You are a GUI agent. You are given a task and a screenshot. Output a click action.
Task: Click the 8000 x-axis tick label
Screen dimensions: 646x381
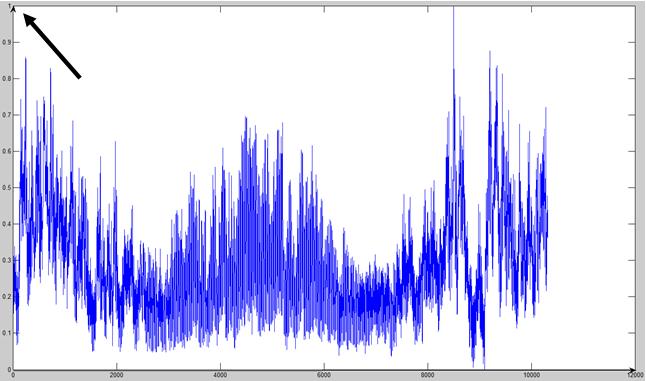pos(428,375)
